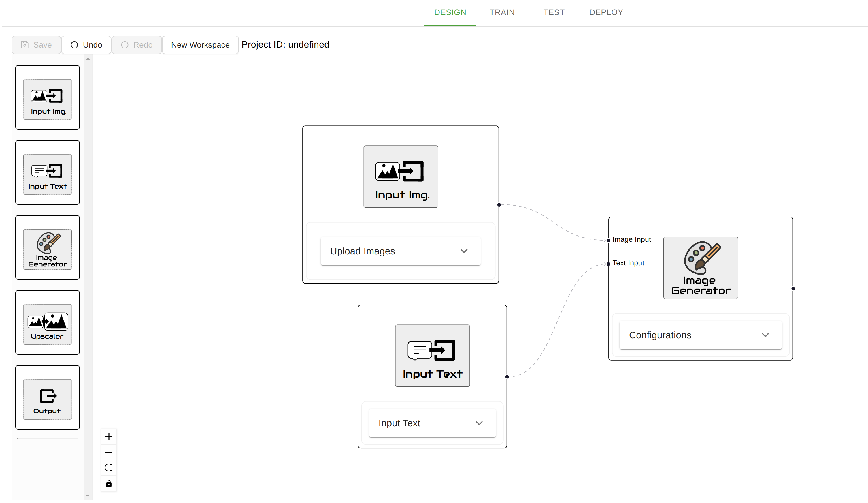Click the sidebar scrollbar down arrow

click(88, 496)
